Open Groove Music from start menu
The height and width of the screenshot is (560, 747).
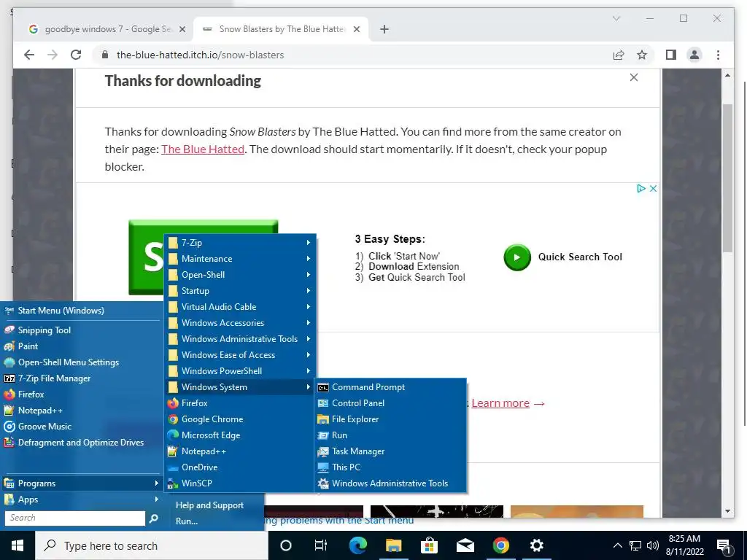click(81, 427)
